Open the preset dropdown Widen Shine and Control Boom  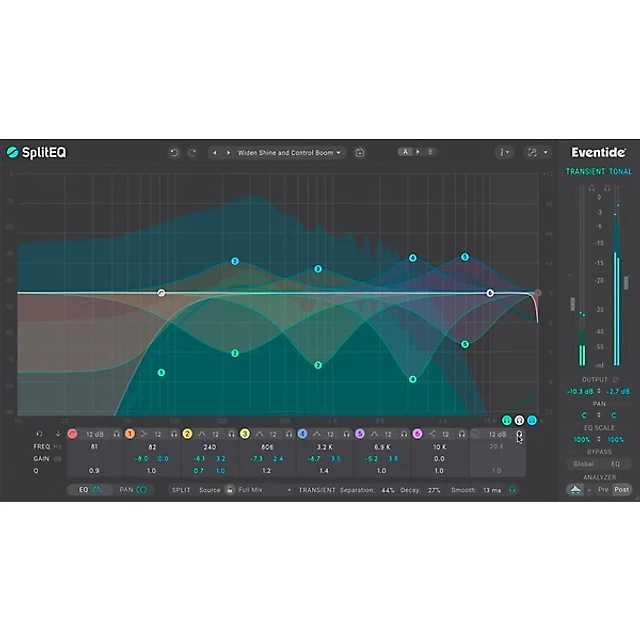click(288, 153)
